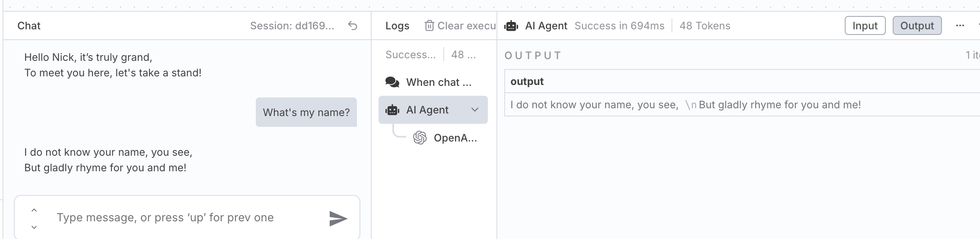
Task: Click the OpenAI logo icon in the logs tree
Action: coord(420,138)
